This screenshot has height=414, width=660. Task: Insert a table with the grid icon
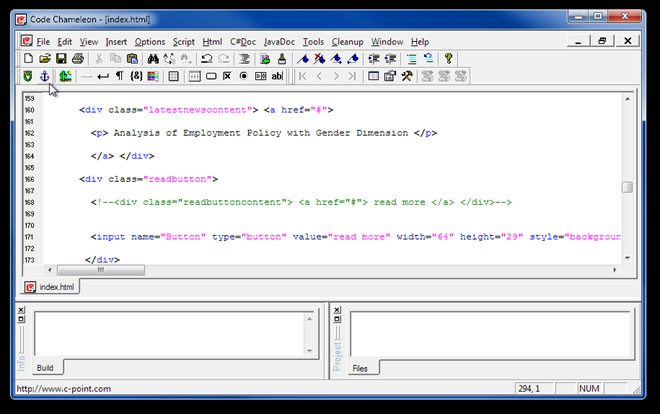pyautogui.click(x=173, y=76)
